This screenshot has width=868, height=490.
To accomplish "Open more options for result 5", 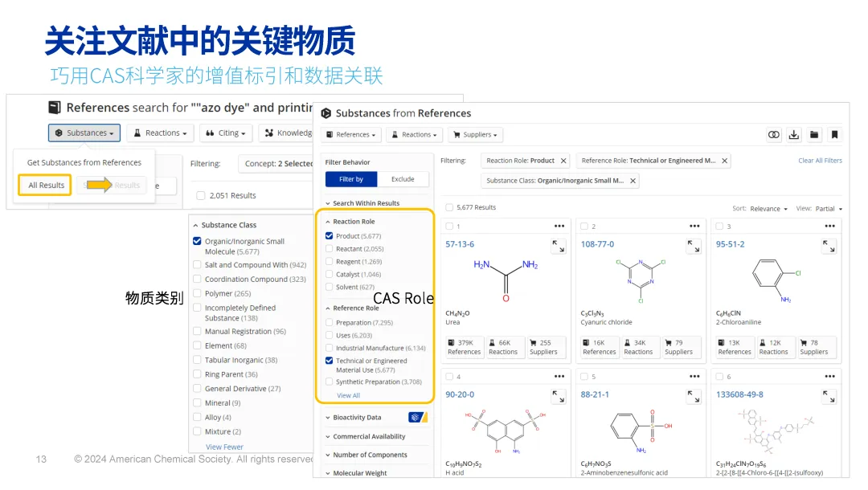I will [x=694, y=377].
